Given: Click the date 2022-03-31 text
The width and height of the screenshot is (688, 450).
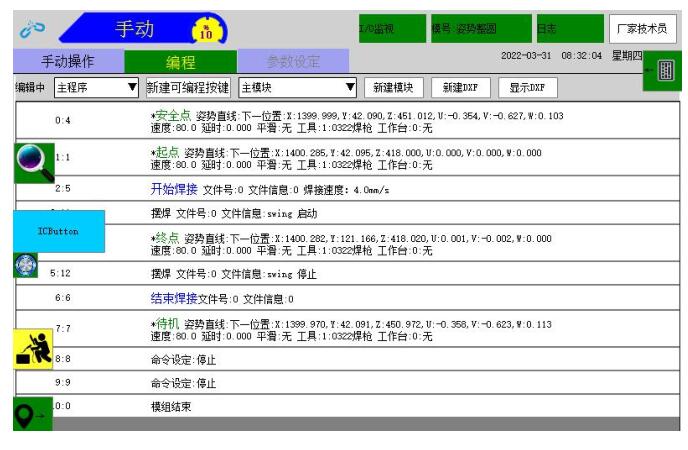Looking at the screenshot, I should click(526, 56).
